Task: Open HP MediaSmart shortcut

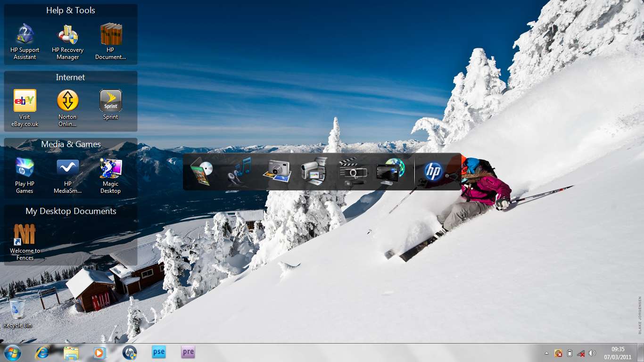Action: coord(68,168)
